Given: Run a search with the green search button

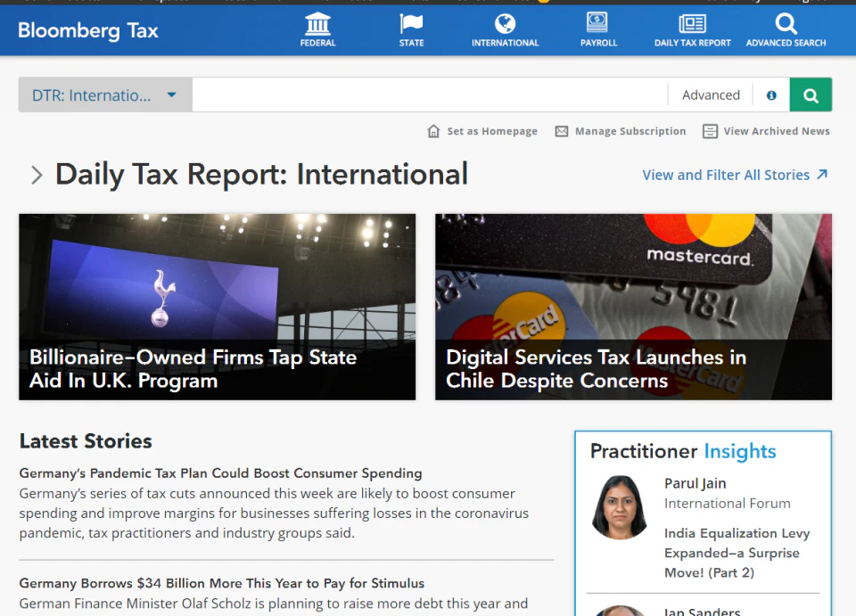Looking at the screenshot, I should (x=811, y=94).
